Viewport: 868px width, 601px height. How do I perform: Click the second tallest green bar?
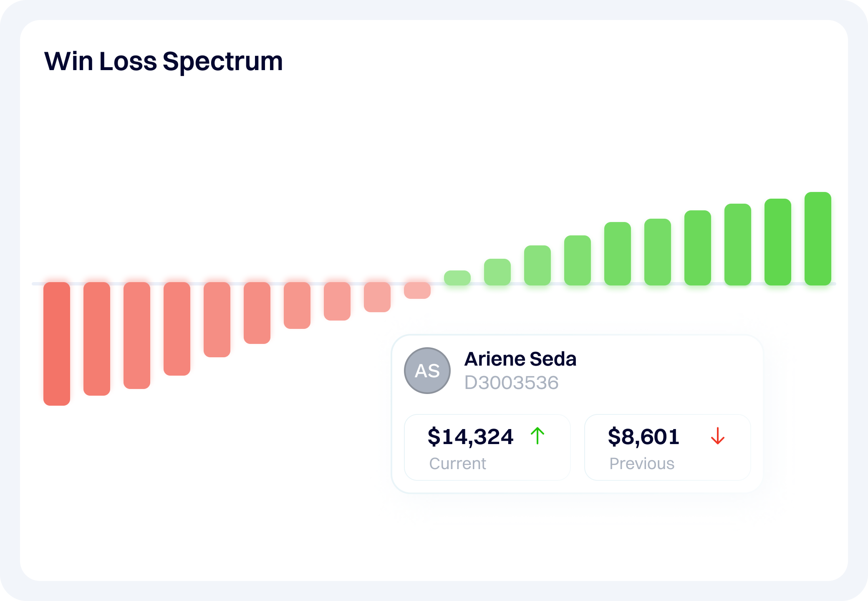(x=777, y=242)
